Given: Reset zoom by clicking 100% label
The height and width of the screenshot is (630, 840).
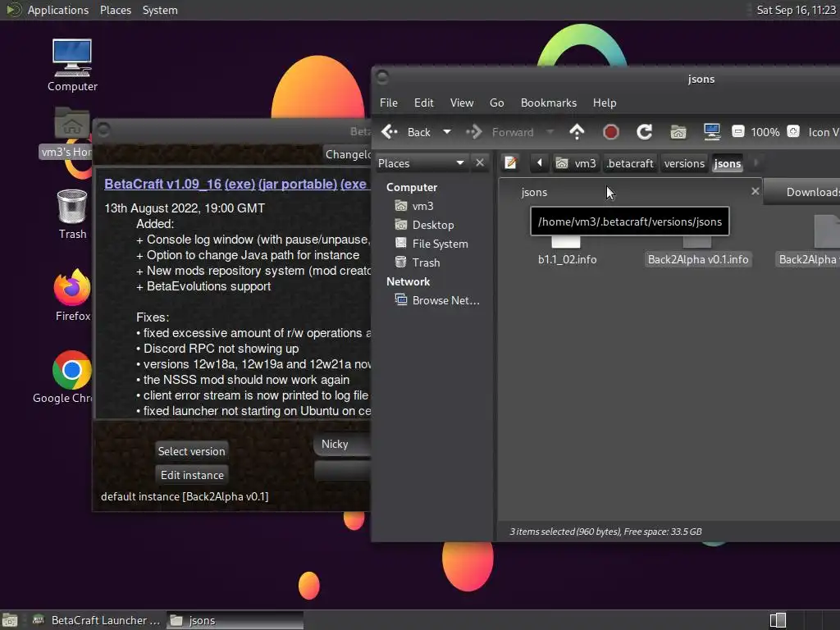Looking at the screenshot, I should click(765, 132).
